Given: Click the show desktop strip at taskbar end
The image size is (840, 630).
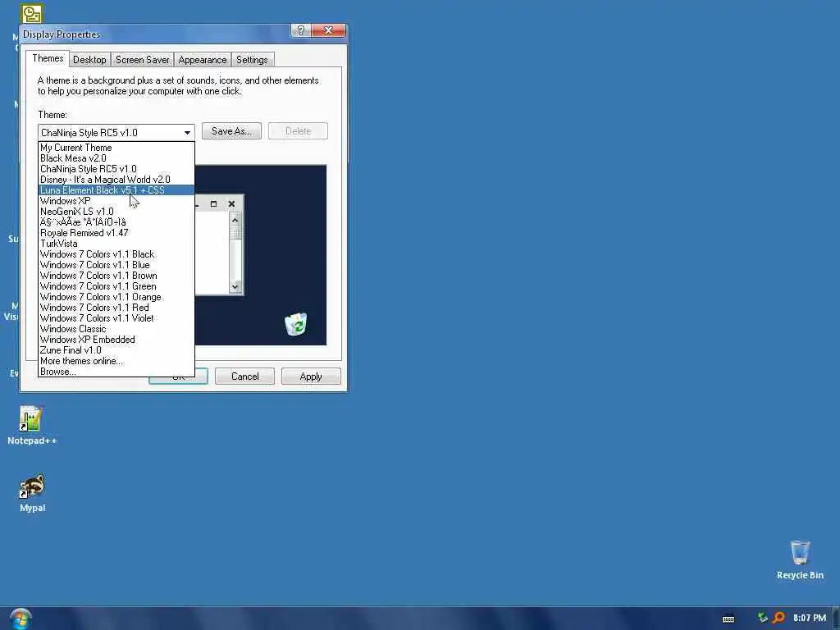Looking at the screenshot, I should (836, 619).
